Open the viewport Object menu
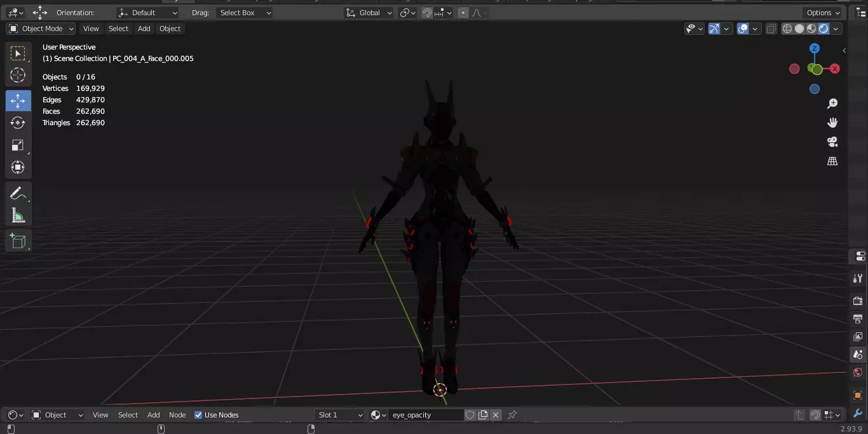Image resolution: width=868 pixels, height=434 pixels. click(170, 29)
